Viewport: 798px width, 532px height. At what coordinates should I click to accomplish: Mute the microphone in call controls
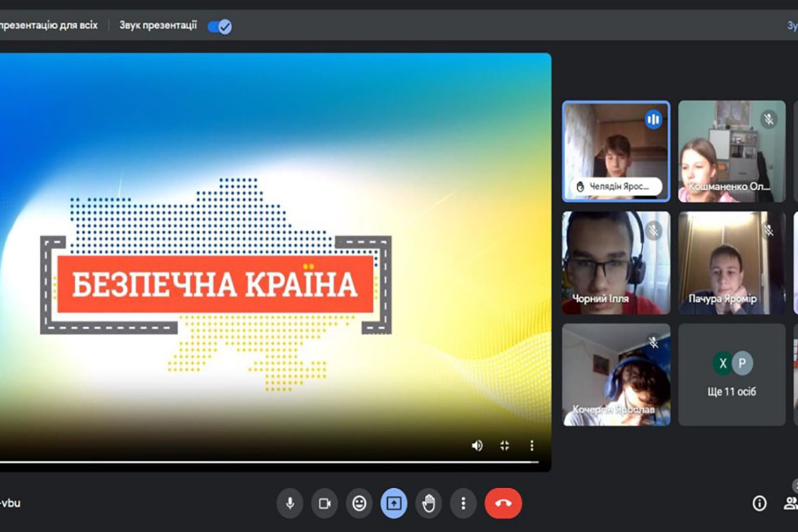(290, 503)
